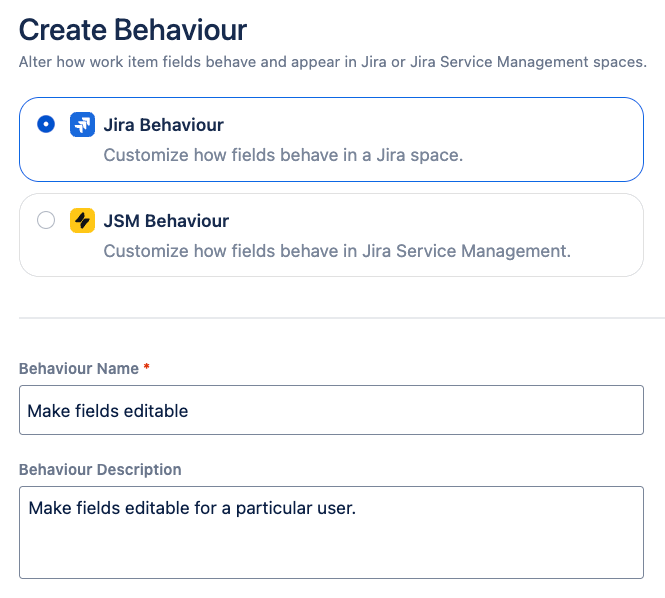Click the Behaviour Description text area
This screenshot has height=598, width=665.
[331, 532]
